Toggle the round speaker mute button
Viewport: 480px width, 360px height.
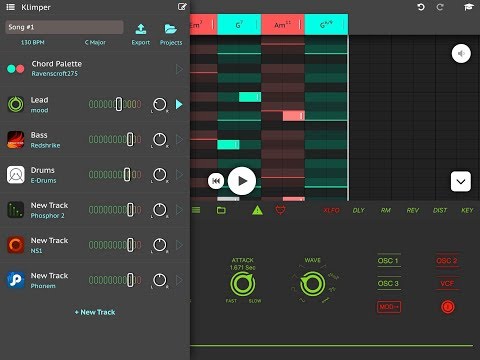click(461, 53)
